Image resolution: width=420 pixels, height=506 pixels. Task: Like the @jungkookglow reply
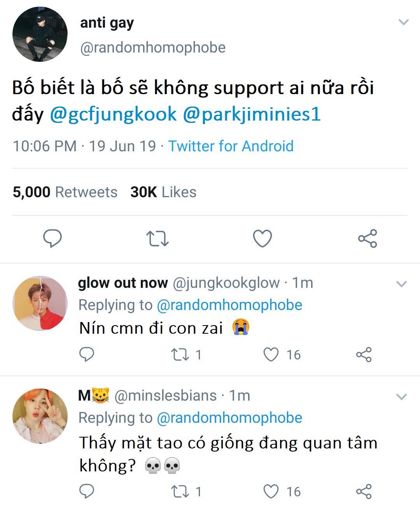271,354
